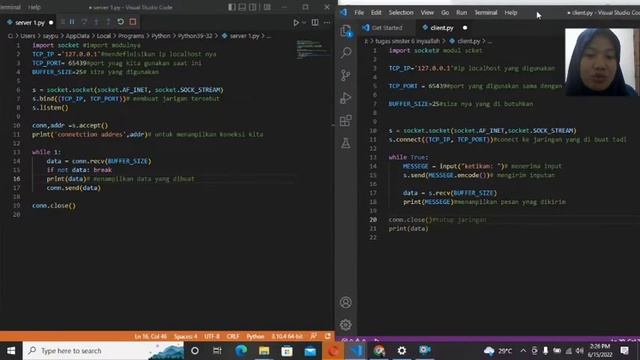Image resolution: width=640 pixels, height=360 pixels.
Task: Open Selection menu in client.py window
Action: pos(401,13)
